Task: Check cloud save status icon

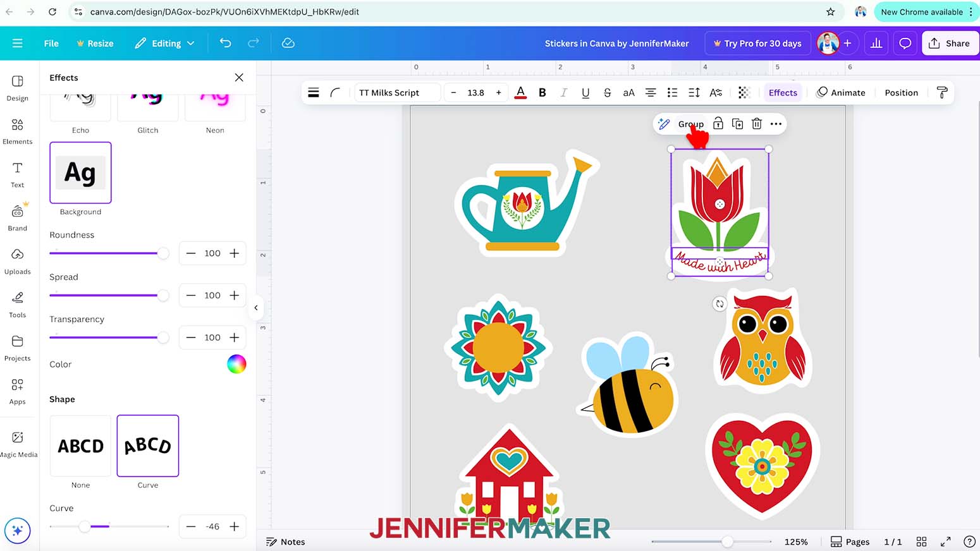Action: [288, 43]
